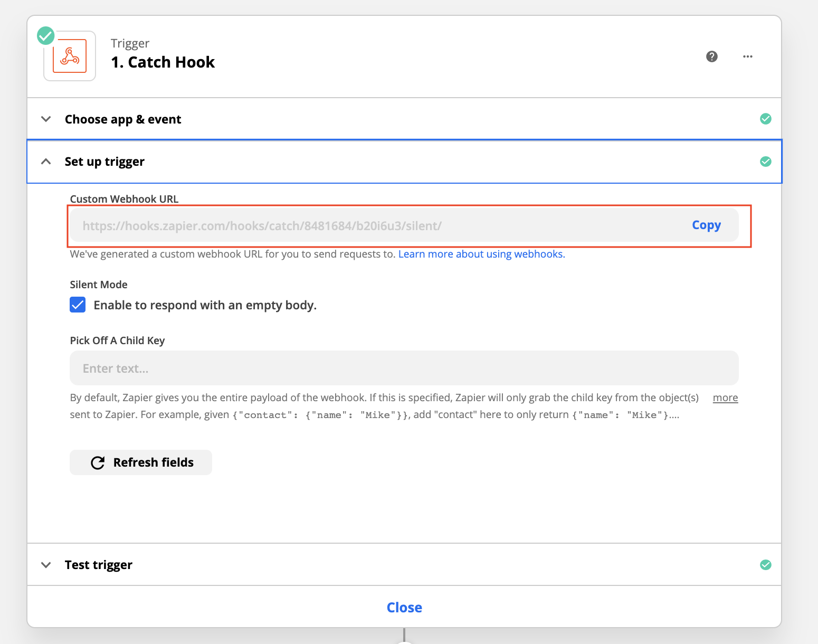Click the Close button
This screenshot has width=818, height=644.
404,608
